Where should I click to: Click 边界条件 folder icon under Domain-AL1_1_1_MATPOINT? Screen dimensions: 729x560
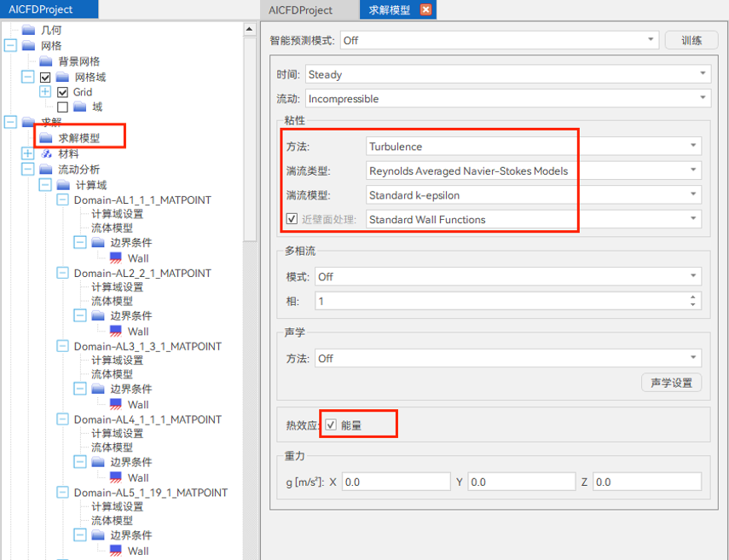tap(98, 242)
